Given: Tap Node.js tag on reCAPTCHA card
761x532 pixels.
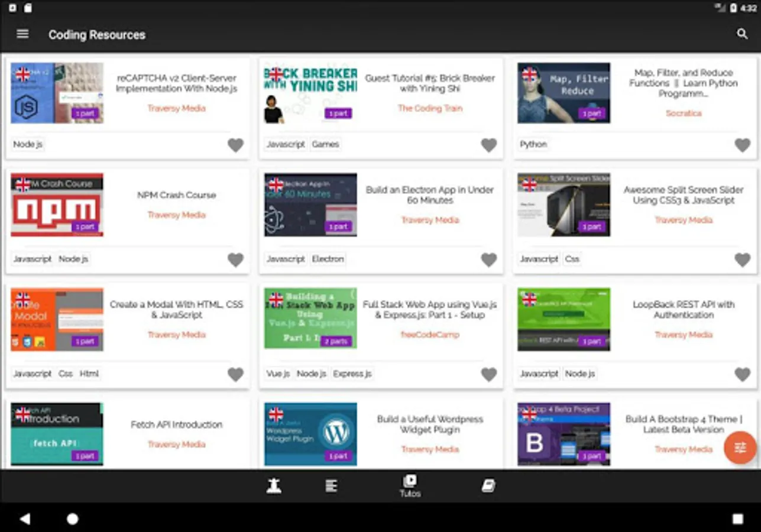Looking at the screenshot, I should (x=28, y=144).
